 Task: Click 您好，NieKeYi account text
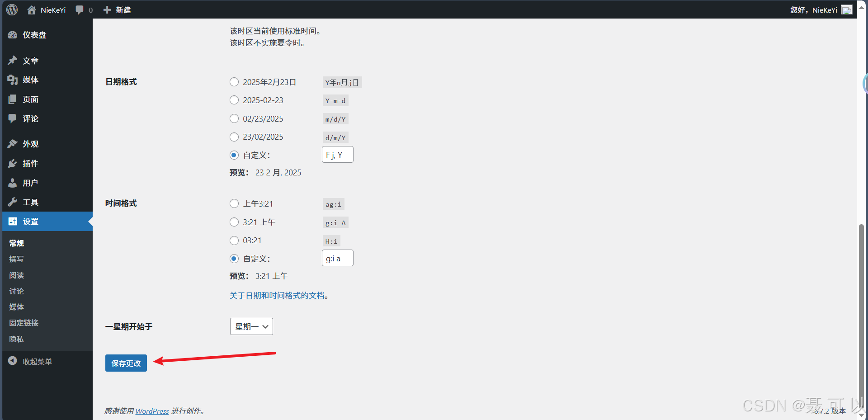813,10
